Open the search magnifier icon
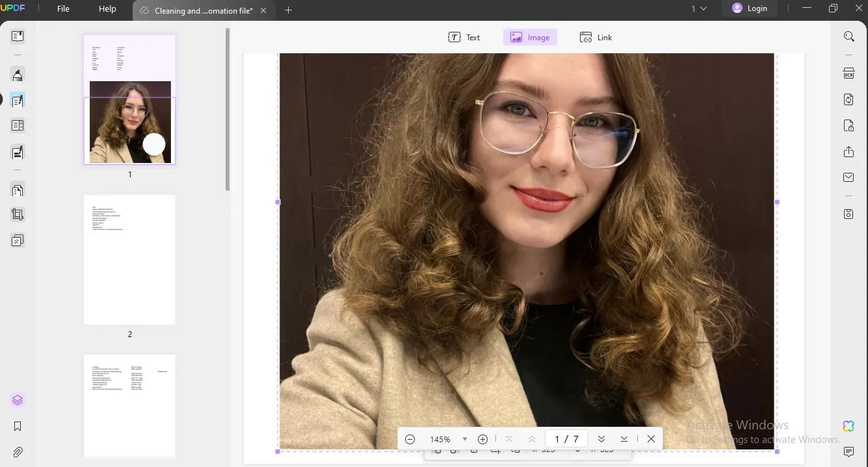This screenshot has width=868, height=467. (848, 36)
